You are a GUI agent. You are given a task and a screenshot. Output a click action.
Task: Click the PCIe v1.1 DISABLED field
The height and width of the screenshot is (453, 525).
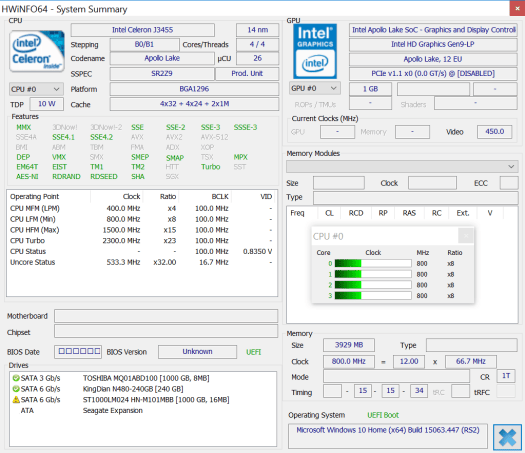pyautogui.click(x=433, y=74)
